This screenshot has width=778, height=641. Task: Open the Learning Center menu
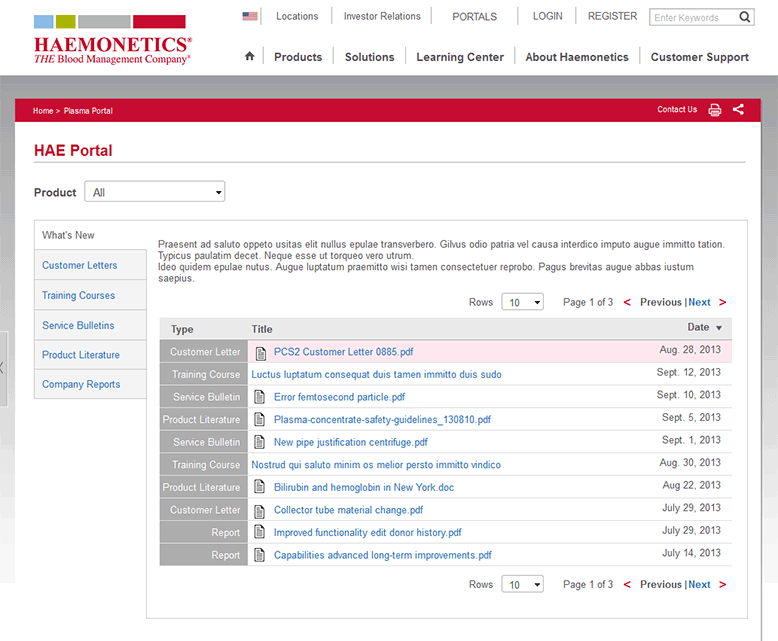click(460, 57)
